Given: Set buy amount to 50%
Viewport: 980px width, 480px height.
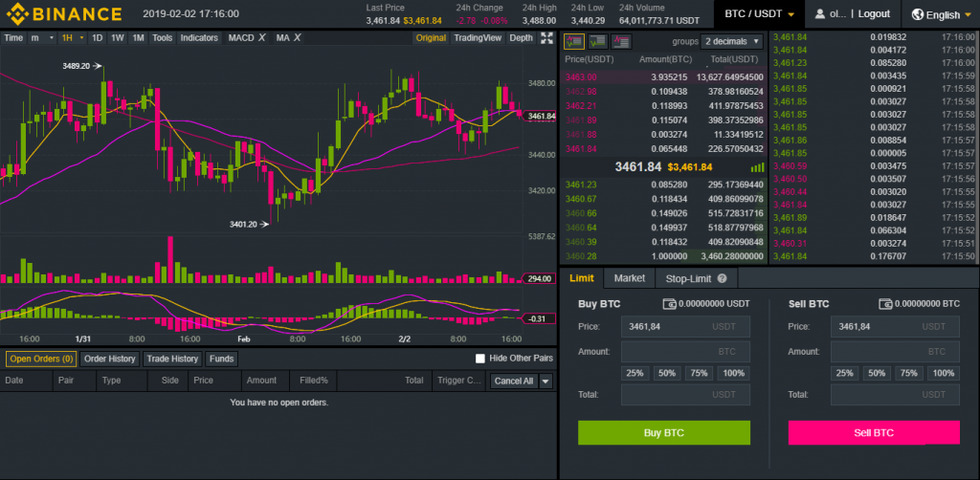Looking at the screenshot, I should click(667, 373).
